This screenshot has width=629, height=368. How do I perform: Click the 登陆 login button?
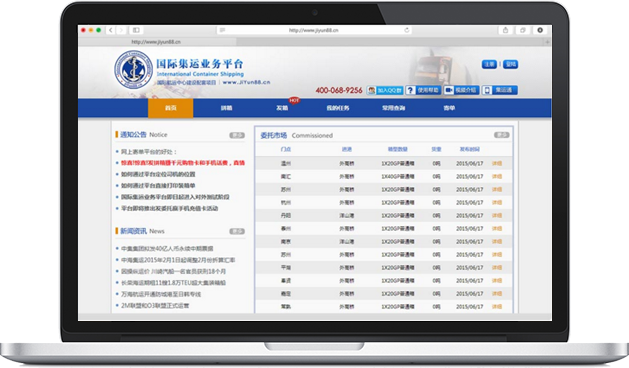click(510, 64)
